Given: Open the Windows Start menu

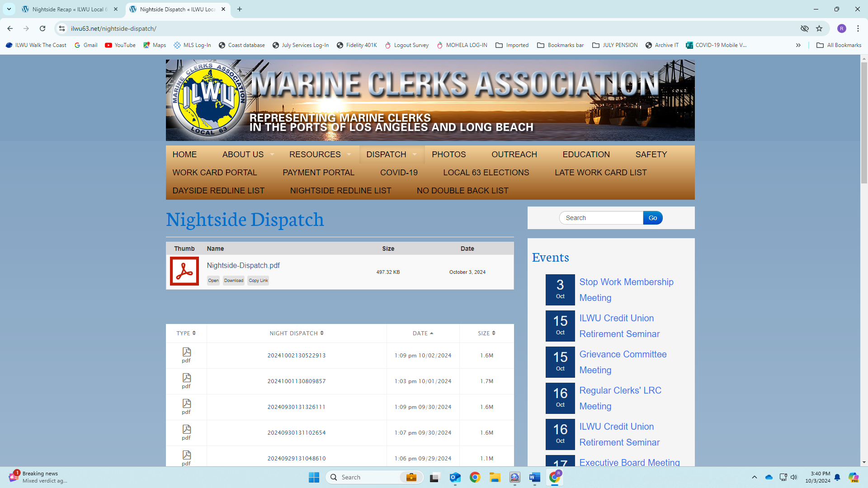Looking at the screenshot, I should click(314, 477).
